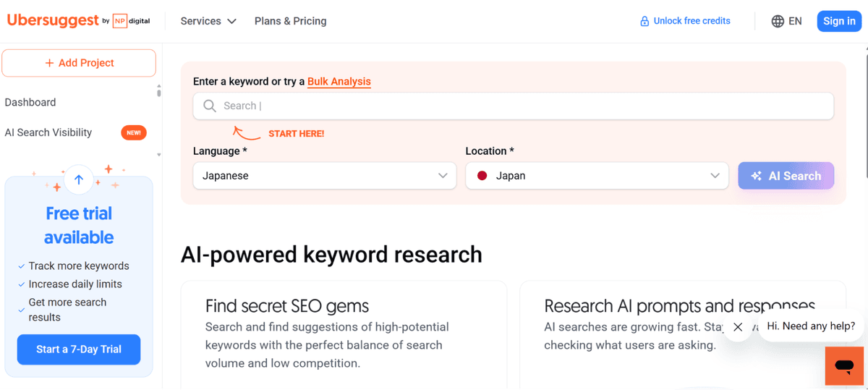Click checkmark icon beside Increase daily limits
868x390 pixels.
click(22, 284)
